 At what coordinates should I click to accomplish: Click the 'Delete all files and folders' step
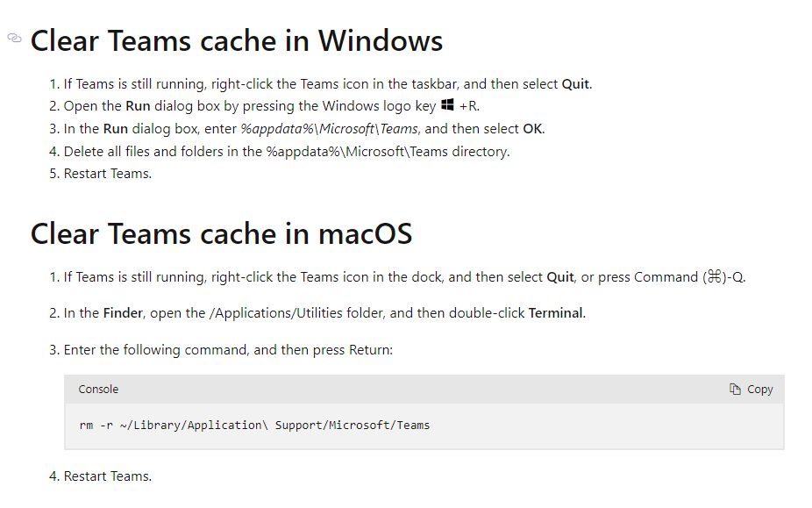(x=287, y=152)
